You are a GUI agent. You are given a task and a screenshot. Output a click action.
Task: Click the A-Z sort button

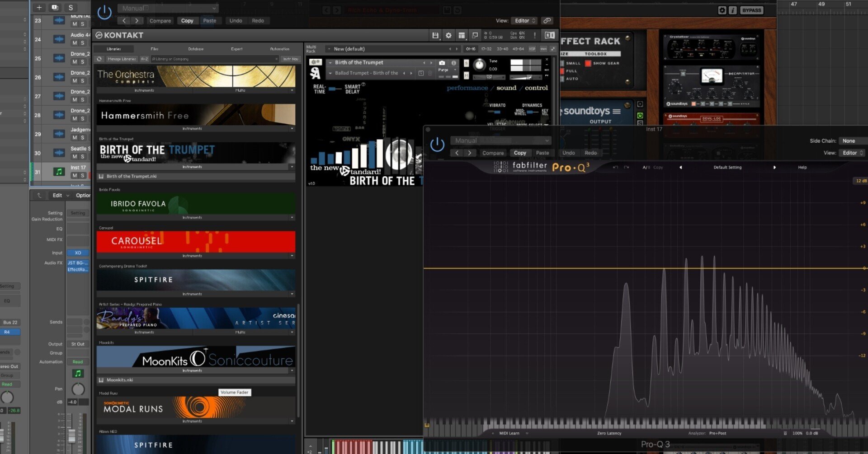144,59
